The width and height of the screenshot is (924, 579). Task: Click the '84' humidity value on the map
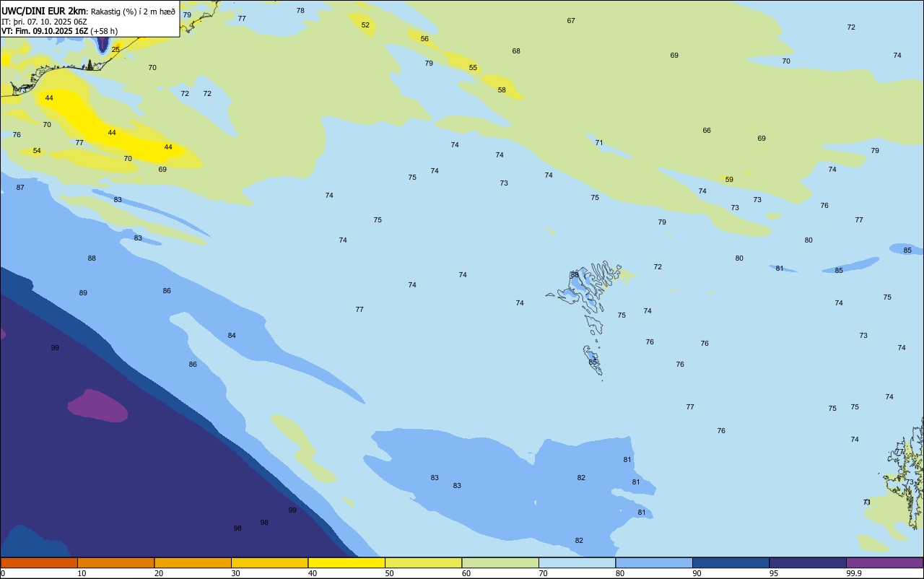pyautogui.click(x=232, y=336)
